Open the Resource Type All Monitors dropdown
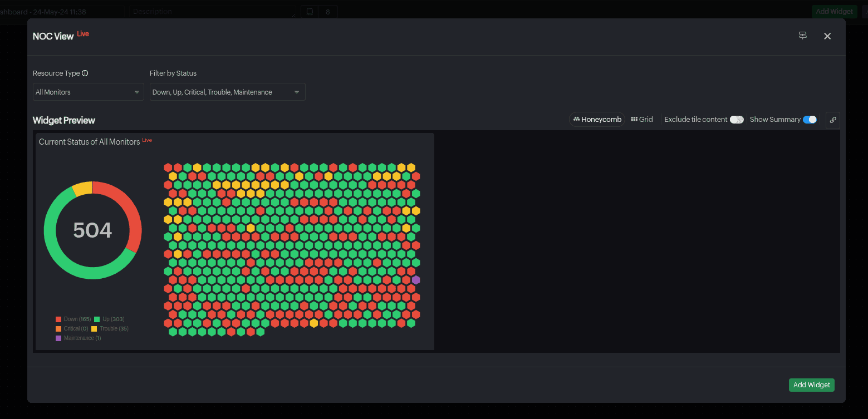 click(88, 92)
